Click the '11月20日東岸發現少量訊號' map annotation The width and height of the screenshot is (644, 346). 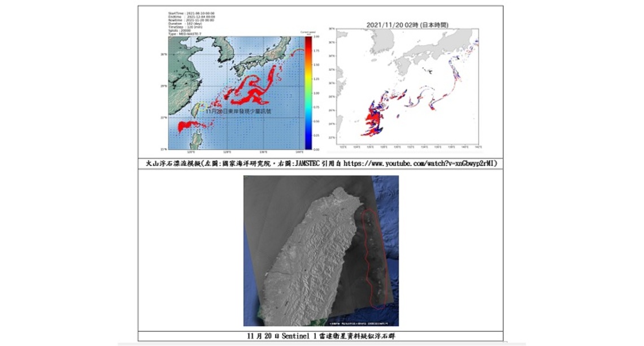point(238,111)
